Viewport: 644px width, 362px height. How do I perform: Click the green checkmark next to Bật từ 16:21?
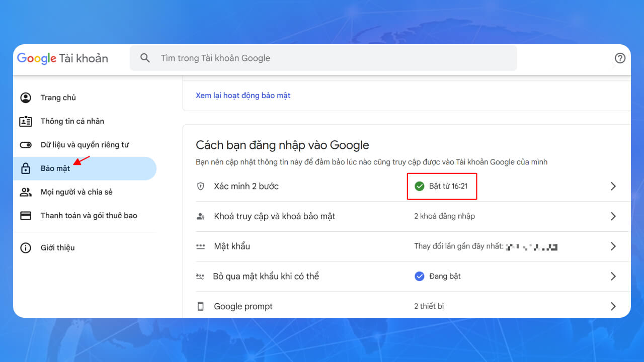coord(419,186)
